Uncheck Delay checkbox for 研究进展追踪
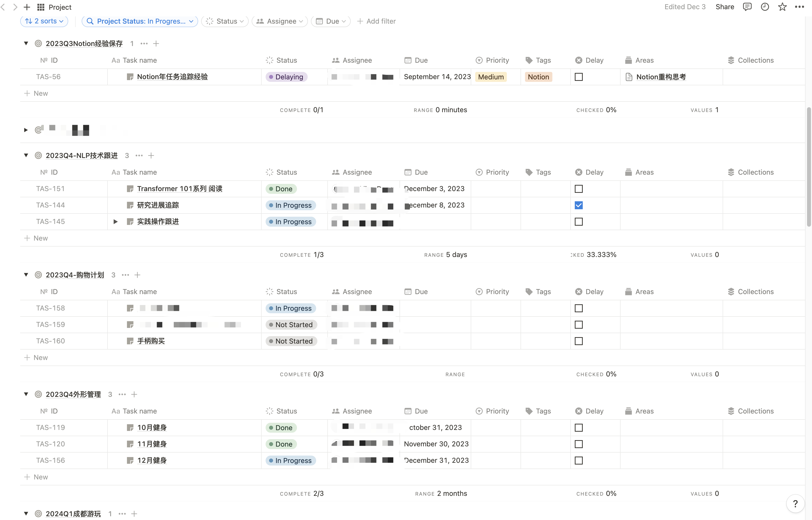812x520 pixels. [579, 205]
